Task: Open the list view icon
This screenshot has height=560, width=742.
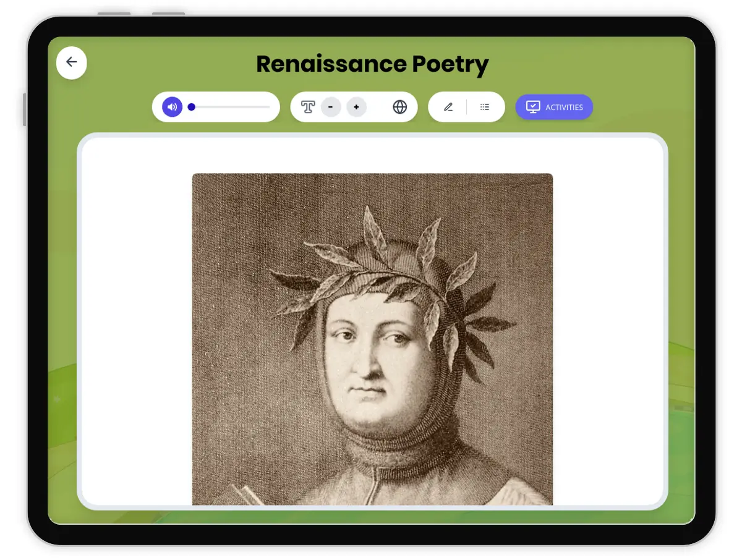Action: pos(485,107)
